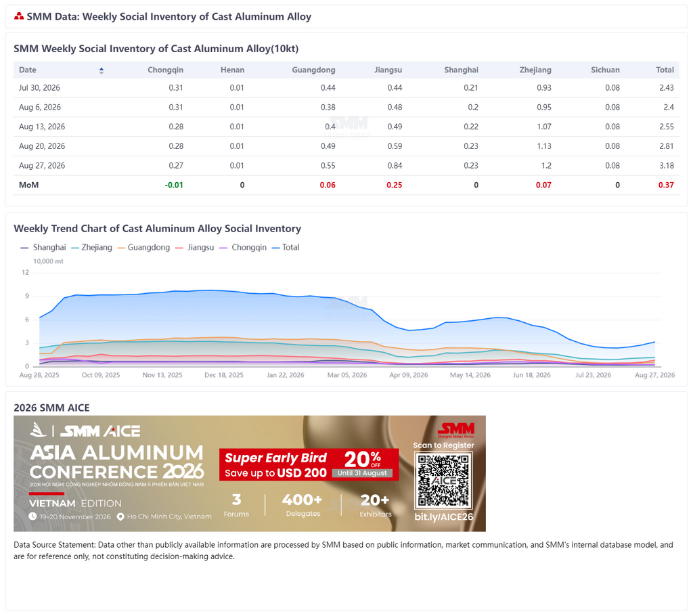This screenshot has height=616, width=693.
Task: Click Total value 3.18 for Aug 27
Action: (x=667, y=165)
